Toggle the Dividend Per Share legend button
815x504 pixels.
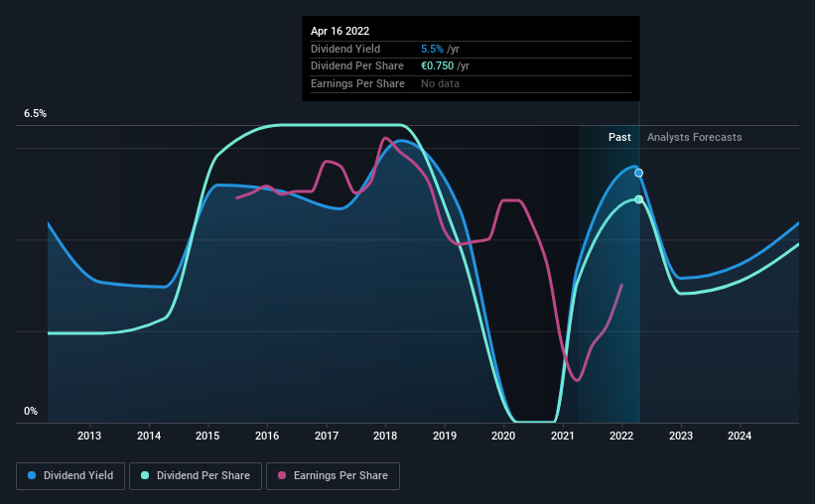196,476
